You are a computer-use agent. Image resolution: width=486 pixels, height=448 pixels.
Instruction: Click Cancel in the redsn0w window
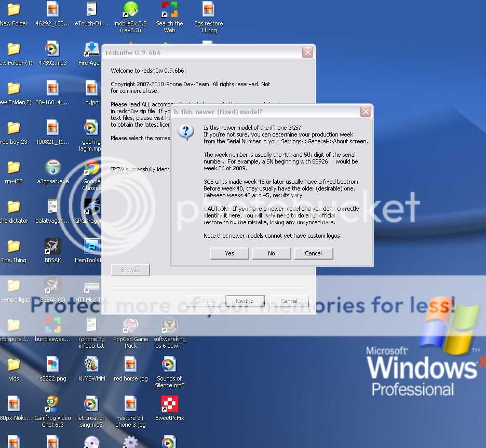[x=289, y=301]
